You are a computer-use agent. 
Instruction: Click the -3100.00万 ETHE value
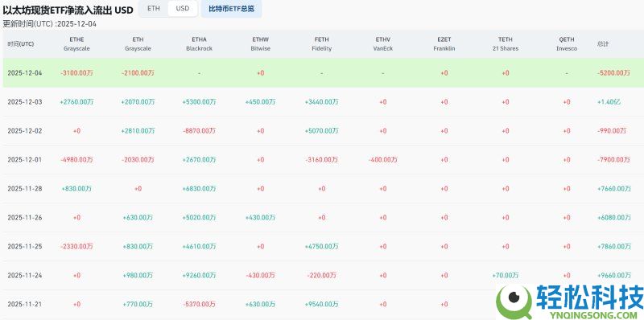[x=76, y=73]
